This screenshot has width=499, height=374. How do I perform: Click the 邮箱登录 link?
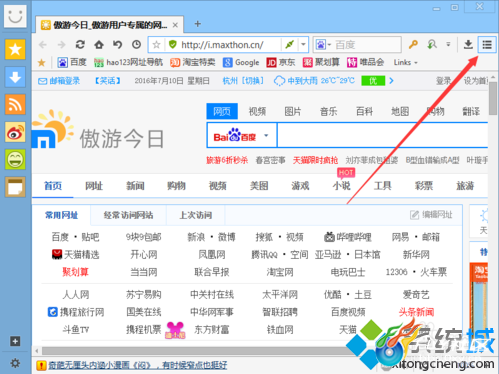[x=59, y=81]
